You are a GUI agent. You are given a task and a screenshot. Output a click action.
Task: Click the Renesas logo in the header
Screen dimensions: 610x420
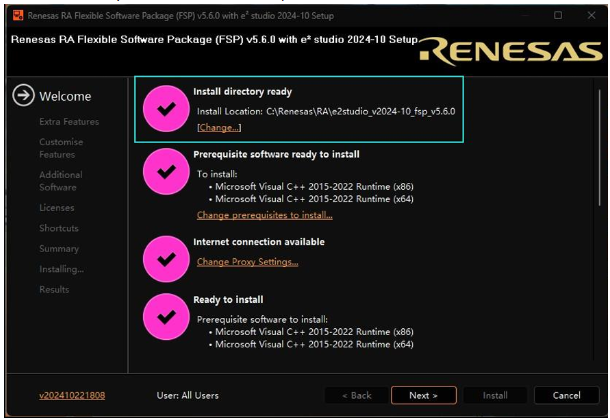point(511,51)
